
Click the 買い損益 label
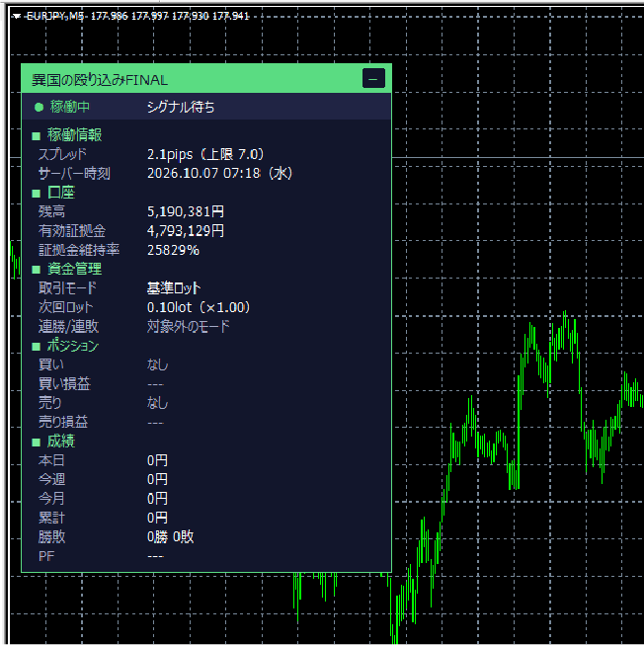[x=64, y=384]
